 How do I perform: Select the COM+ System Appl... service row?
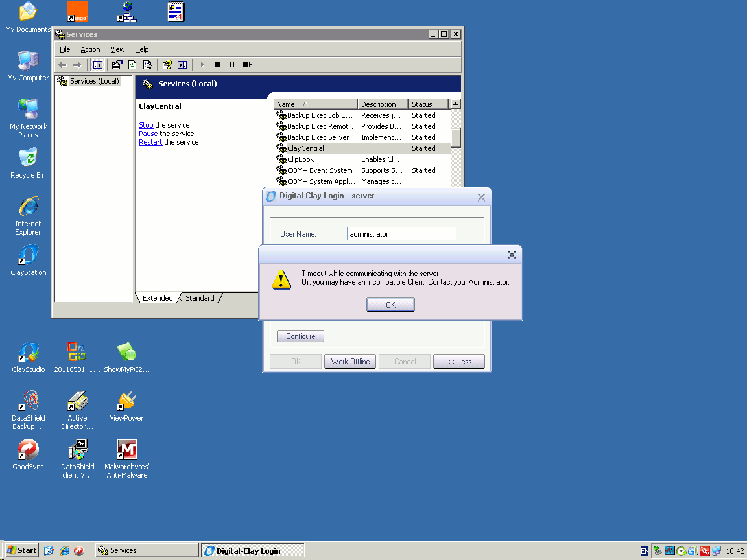[x=362, y=181]
